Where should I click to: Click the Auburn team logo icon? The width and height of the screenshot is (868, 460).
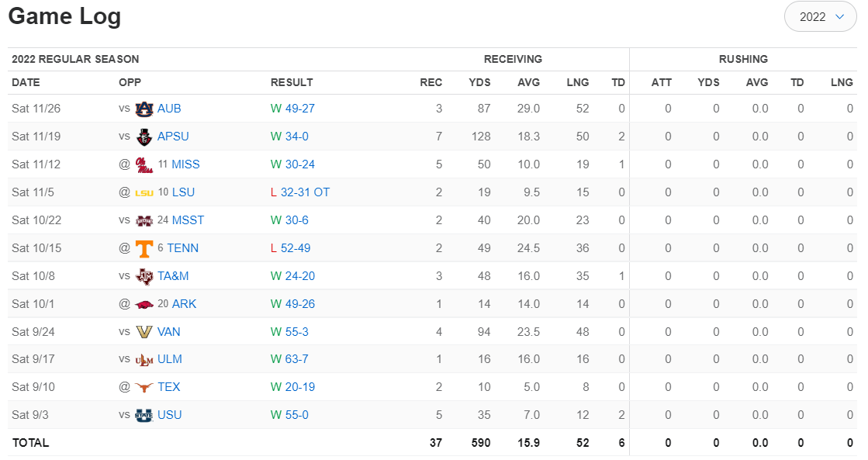coord(144,109)
